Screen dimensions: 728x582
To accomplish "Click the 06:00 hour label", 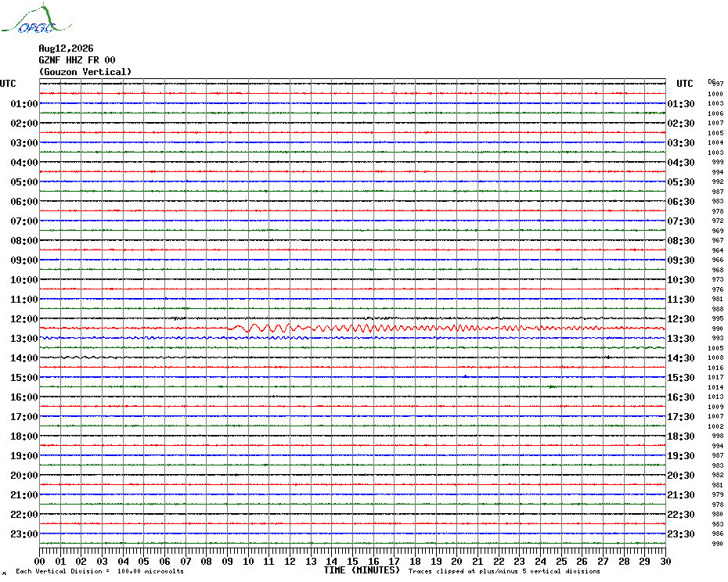I will coord(24,201).
